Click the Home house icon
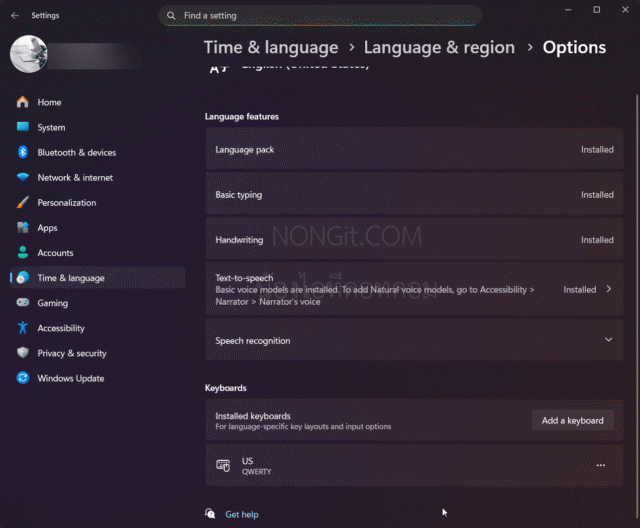This screenshot has width=640, height=528. coord(23,102)
